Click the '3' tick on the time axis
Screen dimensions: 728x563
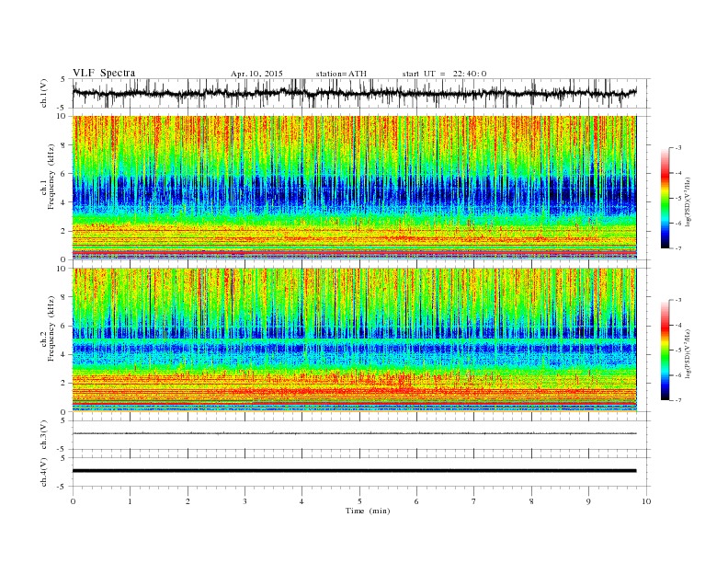pos(245,501)
